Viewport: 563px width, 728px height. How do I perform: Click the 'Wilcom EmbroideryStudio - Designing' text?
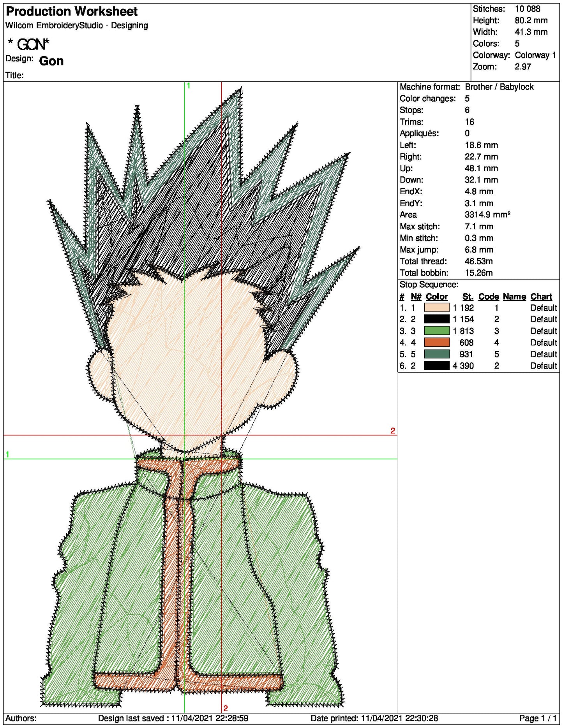click(77, 25)
